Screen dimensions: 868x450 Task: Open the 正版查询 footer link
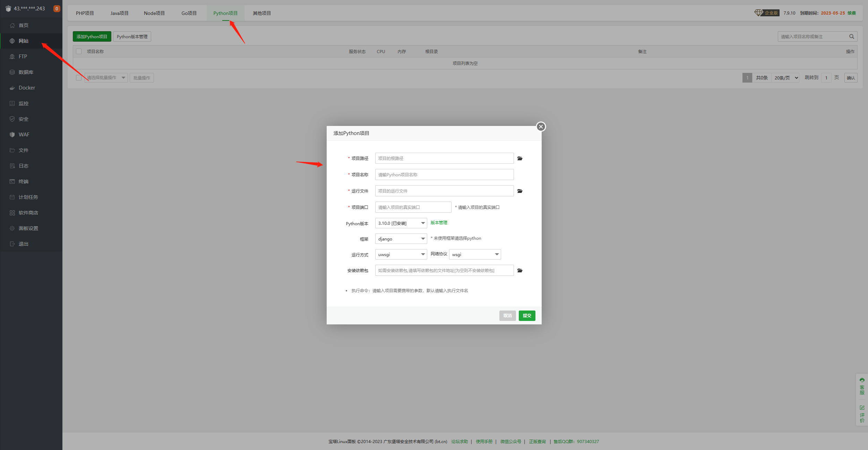(537, 442)
